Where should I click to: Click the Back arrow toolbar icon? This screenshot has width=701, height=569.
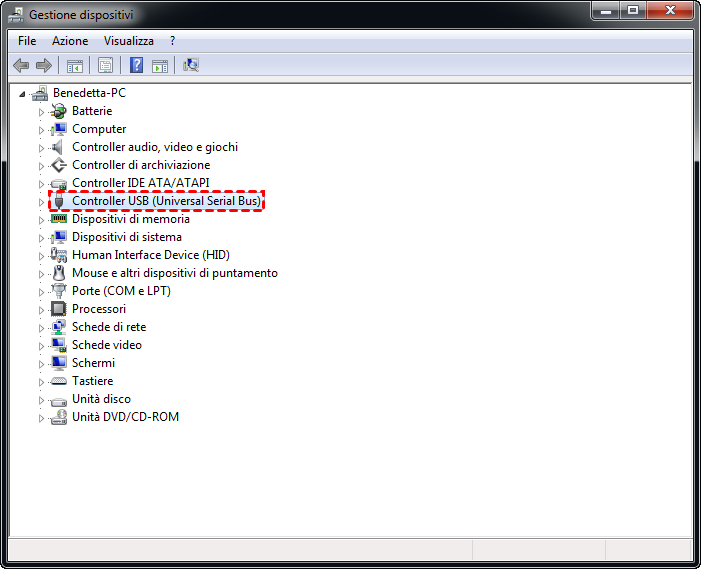(x=21, y=66)
